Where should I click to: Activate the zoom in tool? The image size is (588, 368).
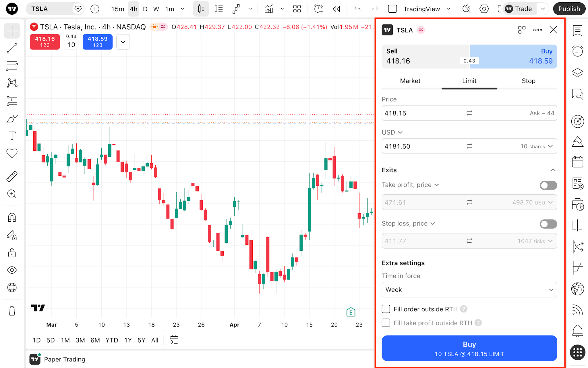(12, 194)
